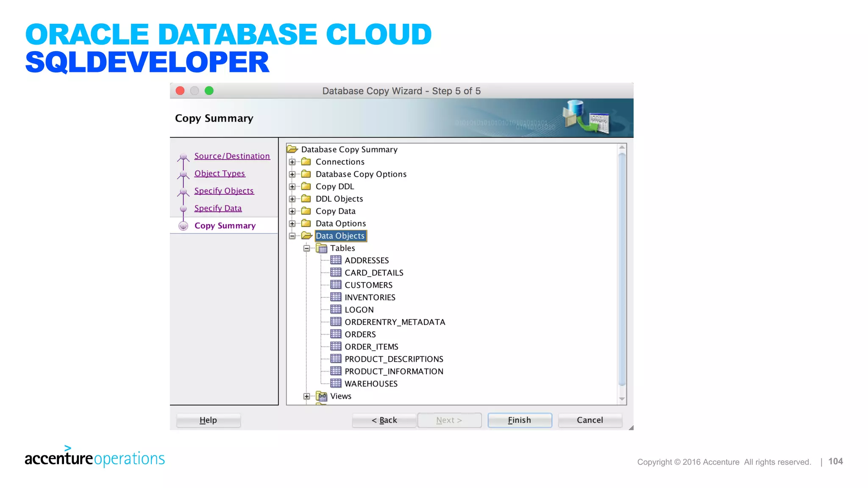
Task: Click the Views folder icon
Action: point(322,396)
